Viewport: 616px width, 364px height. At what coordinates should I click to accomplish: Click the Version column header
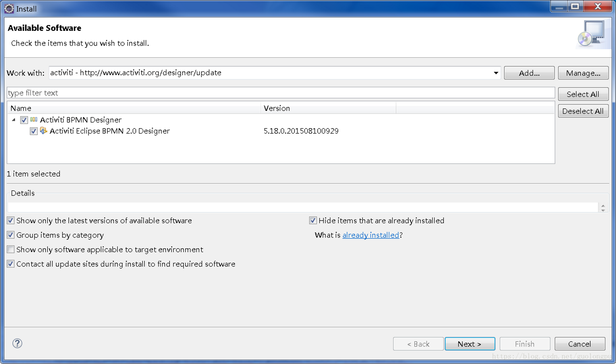(x=328, y=108)
